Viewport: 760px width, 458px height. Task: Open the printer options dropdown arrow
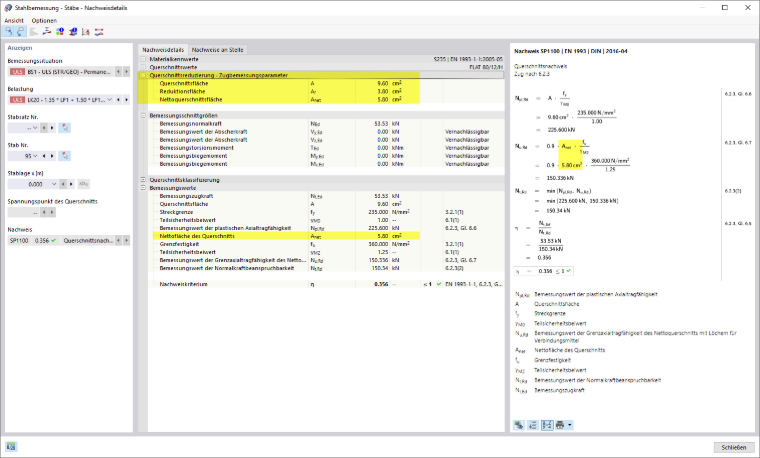point(570,425)
